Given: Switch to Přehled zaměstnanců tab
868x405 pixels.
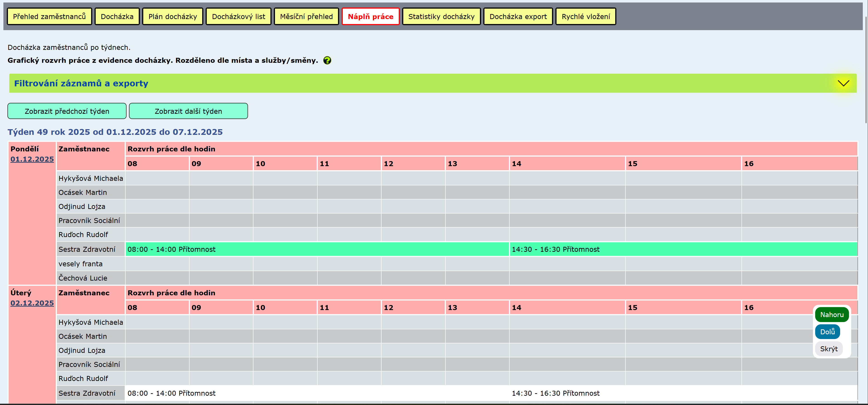Looking at the screenshot, I should 49,17.
